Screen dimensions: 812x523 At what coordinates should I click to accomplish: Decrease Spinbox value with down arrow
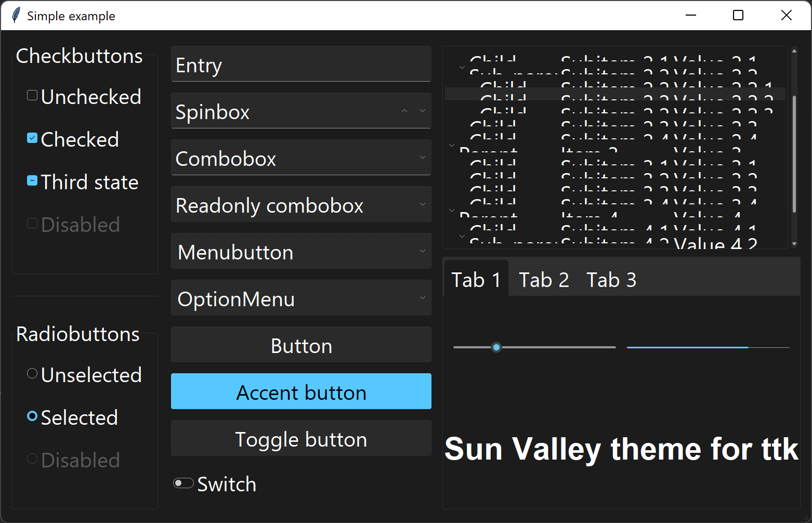423,110
